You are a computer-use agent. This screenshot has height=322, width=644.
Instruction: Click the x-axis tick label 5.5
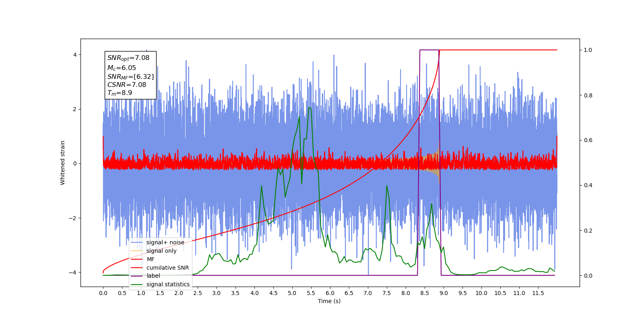(x=311, y=293)
